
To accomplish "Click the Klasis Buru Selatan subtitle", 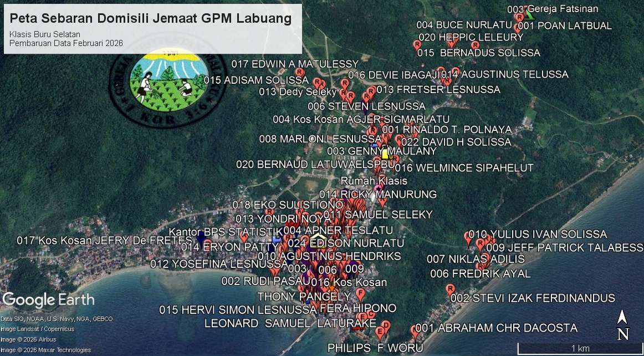I will tap(45, 34).
